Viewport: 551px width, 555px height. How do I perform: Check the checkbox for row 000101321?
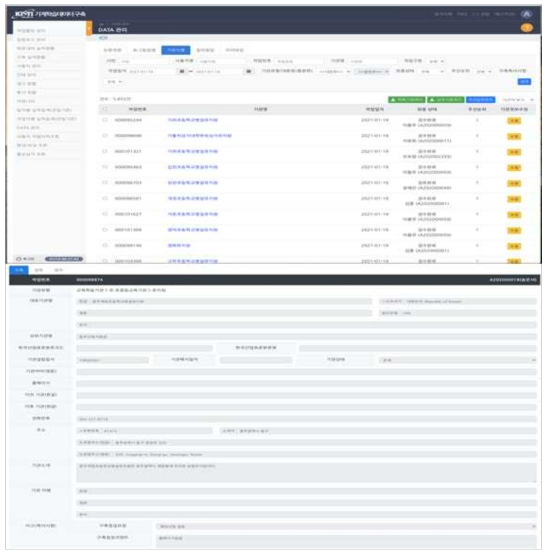click(105, 151)
